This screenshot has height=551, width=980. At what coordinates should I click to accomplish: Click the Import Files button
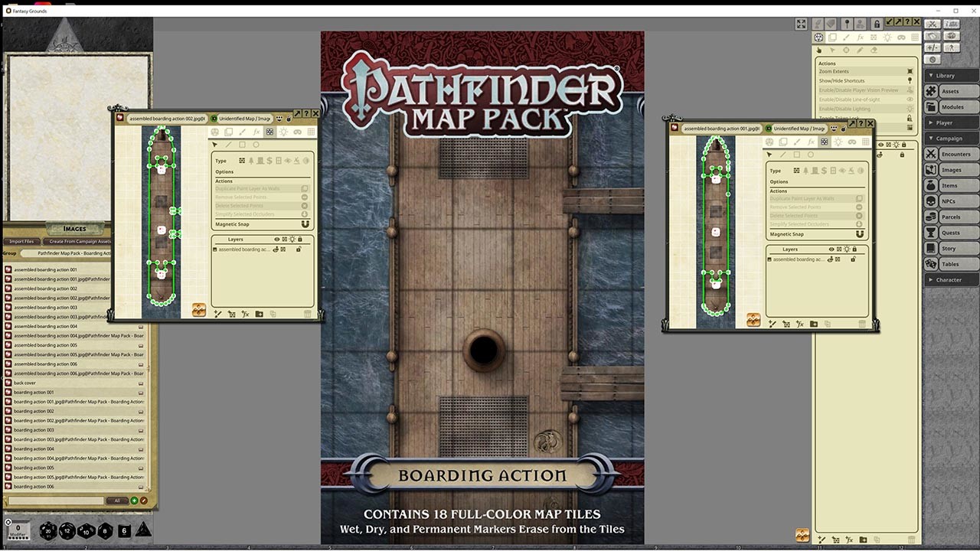[x=21, y=241]
